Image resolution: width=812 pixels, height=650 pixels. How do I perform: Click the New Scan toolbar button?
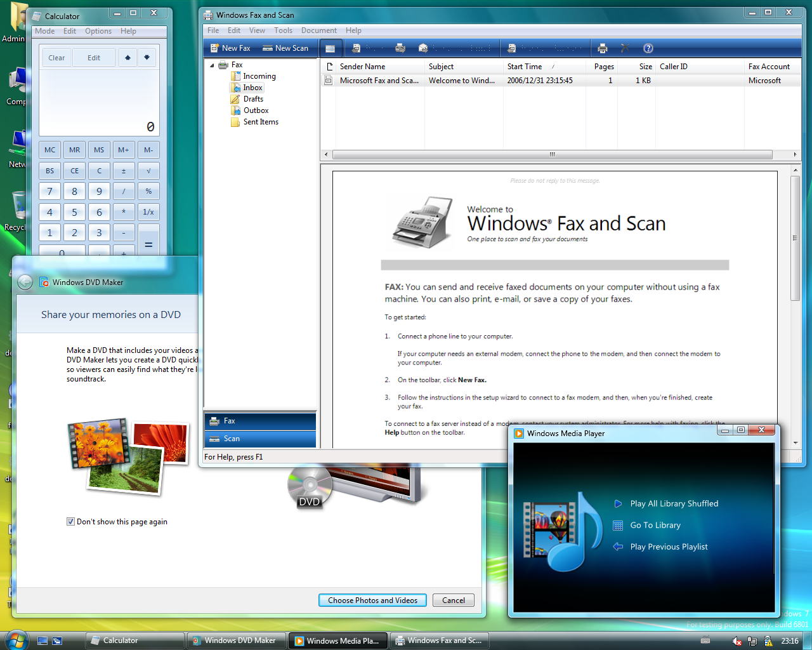point(285,48)
